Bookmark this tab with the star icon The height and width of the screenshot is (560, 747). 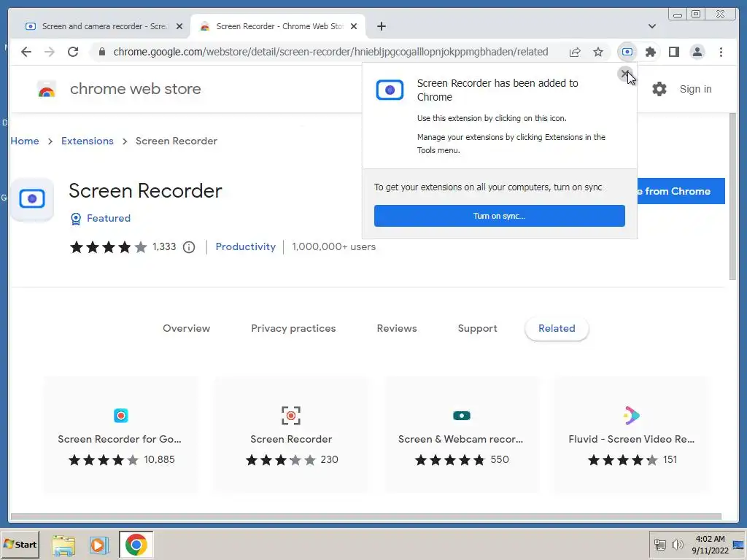598,52
